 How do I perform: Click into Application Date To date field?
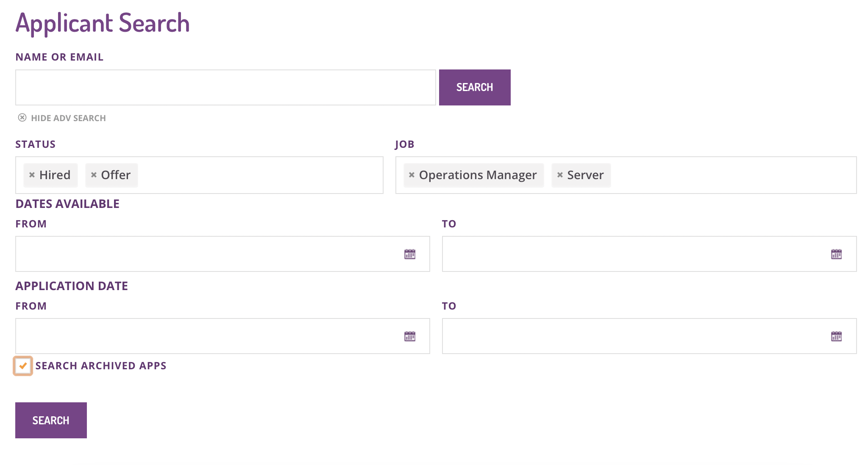[649, 336]
